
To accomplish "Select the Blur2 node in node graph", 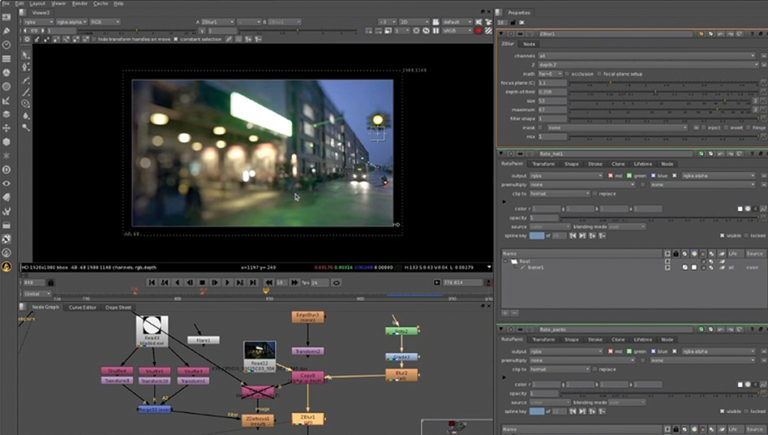I will tap(402, 375).
